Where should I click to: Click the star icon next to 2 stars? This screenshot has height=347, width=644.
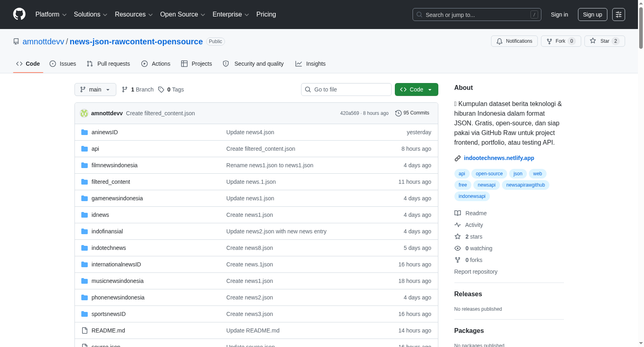click(x=458, y=237)
